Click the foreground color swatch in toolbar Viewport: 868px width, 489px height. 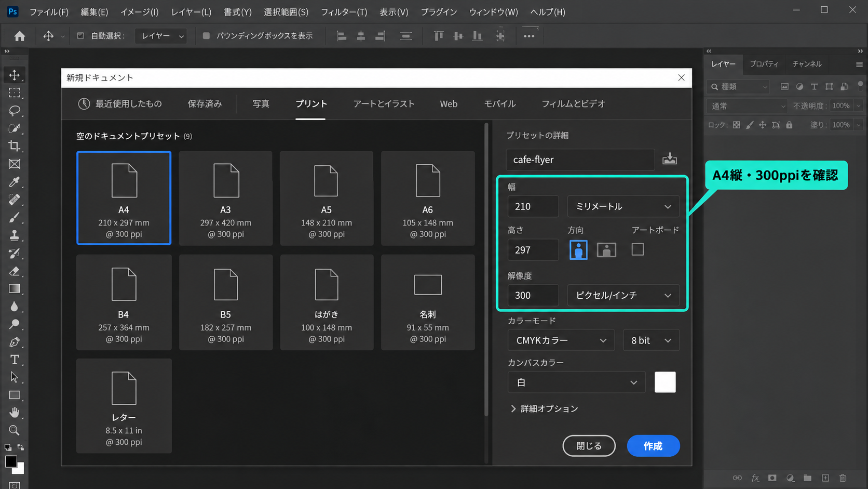11,461
